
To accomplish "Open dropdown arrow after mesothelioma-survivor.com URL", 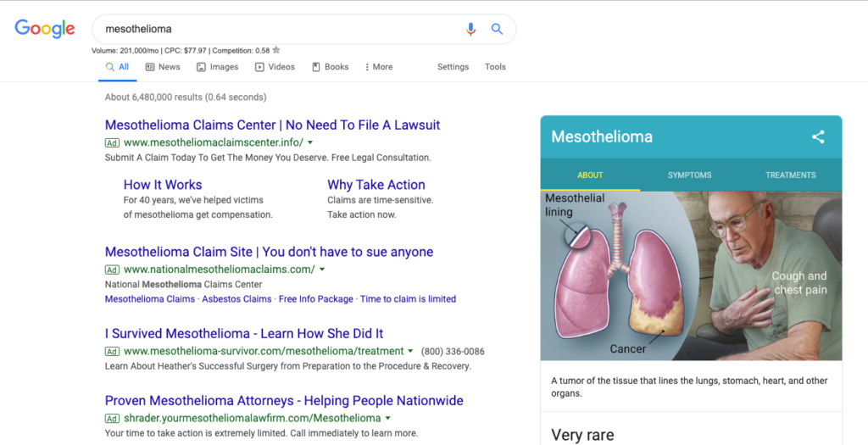I will click(x=411, y=351).
